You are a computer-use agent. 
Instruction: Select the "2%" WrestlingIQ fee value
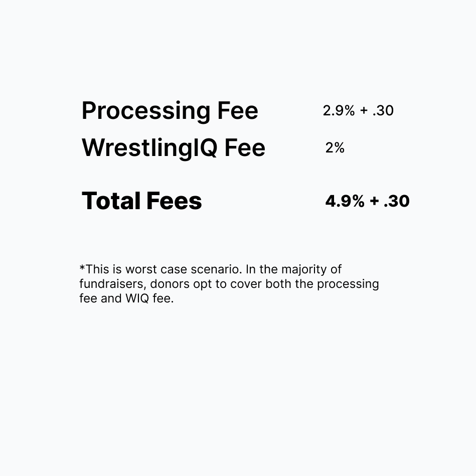click(x=335, y=148)
